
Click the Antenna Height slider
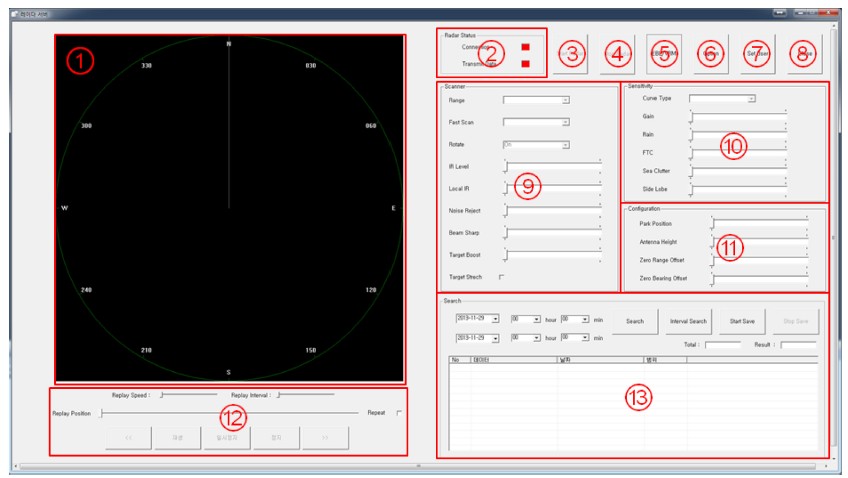tap(760, 242)
